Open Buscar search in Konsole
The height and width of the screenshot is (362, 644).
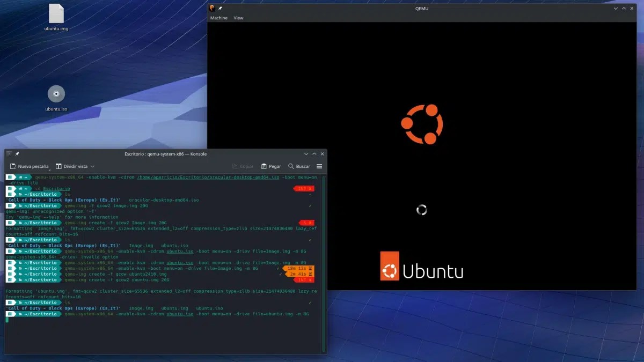299,166
